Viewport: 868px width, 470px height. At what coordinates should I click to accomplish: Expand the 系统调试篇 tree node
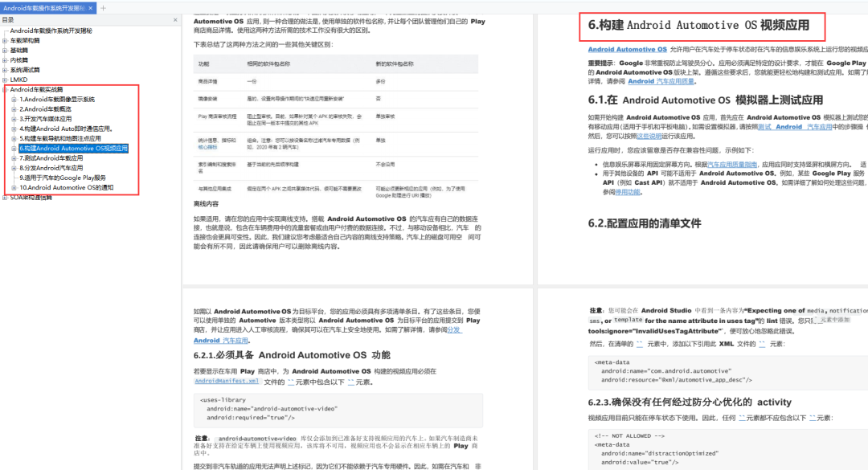click(x=5, y=71)
